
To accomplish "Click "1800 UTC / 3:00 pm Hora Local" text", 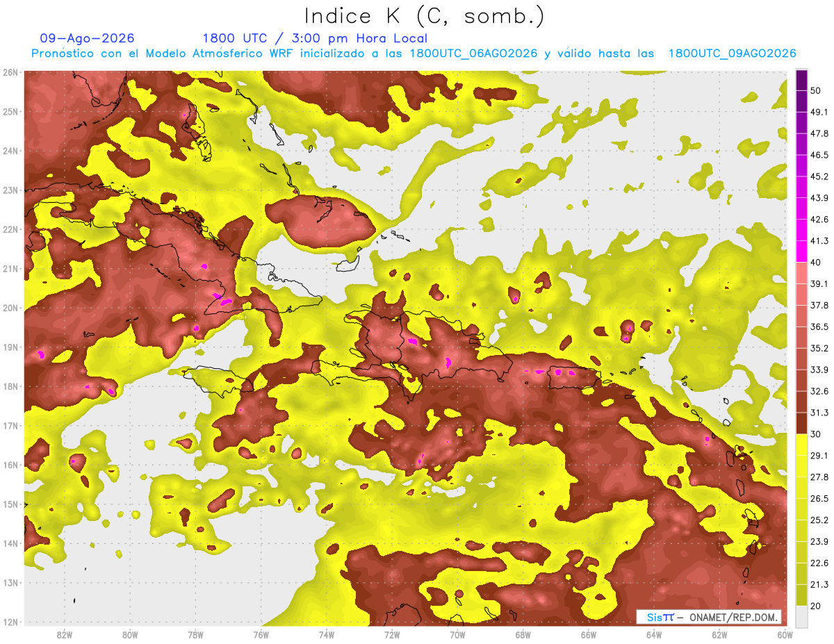I will pyautogui.click(x=315, y=38).
